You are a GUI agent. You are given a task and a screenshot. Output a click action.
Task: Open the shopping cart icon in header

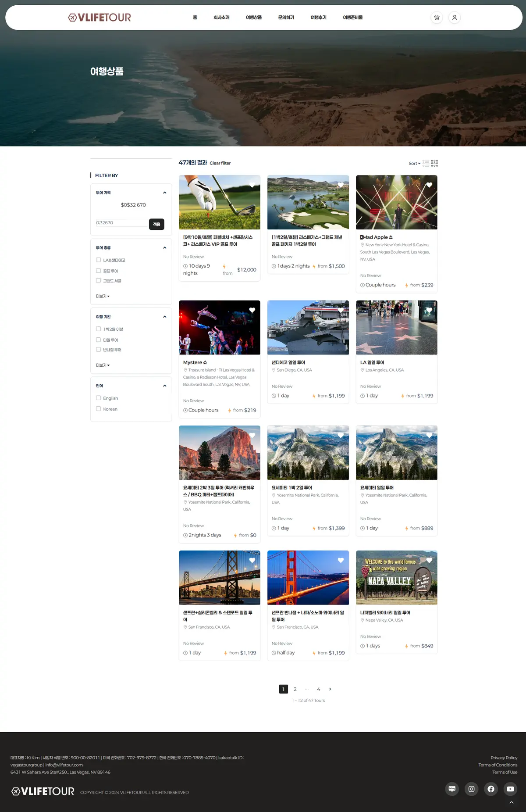point(437,18)
